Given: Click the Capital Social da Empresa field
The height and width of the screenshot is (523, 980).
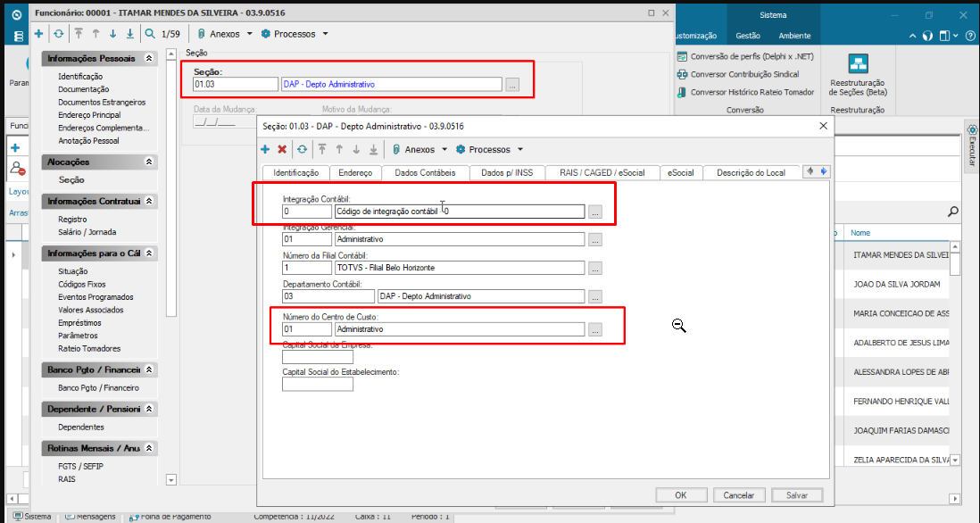Looking at the screenshot, I should [x=318, y=357].
